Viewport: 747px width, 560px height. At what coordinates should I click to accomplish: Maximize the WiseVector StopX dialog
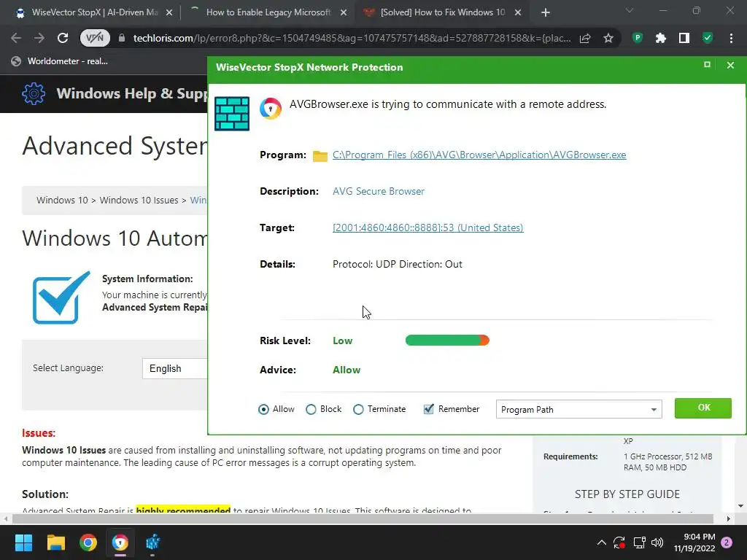coord(707,65)
